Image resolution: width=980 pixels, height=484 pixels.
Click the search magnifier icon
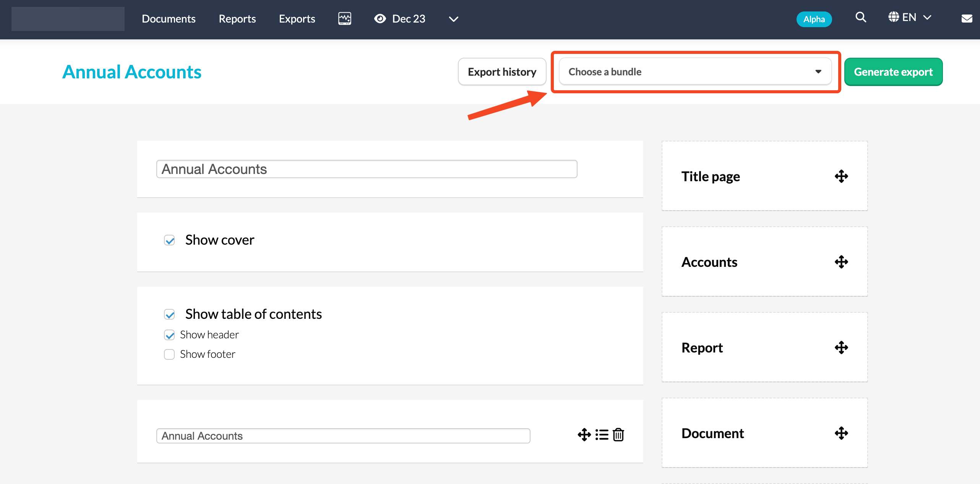[860, 18]
